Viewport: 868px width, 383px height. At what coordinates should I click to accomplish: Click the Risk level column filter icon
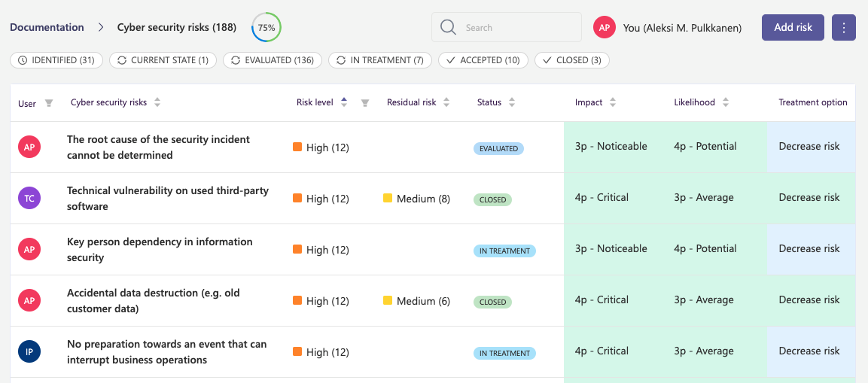pos(365,103)
